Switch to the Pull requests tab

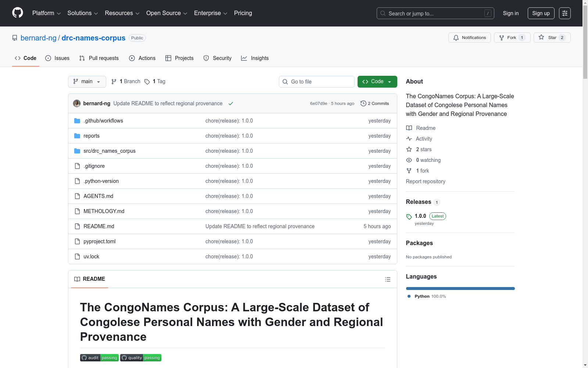coord(99,58)
